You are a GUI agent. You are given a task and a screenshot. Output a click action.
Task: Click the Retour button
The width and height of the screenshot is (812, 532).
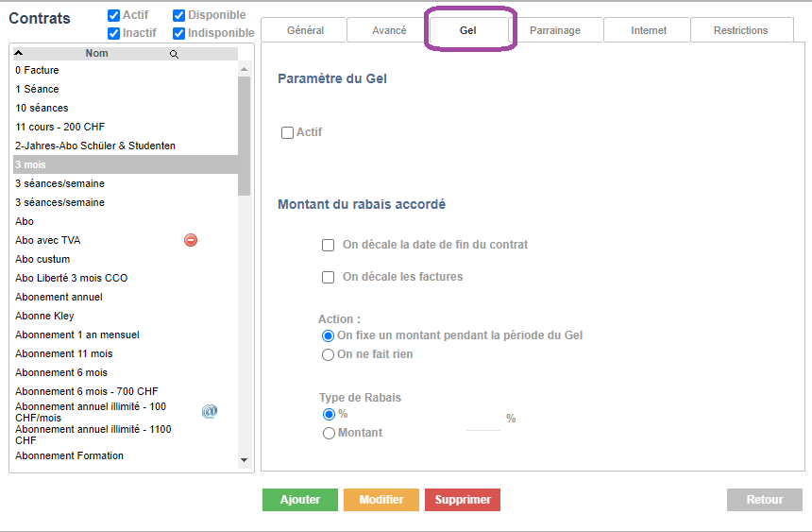click(x=764, y=500)
